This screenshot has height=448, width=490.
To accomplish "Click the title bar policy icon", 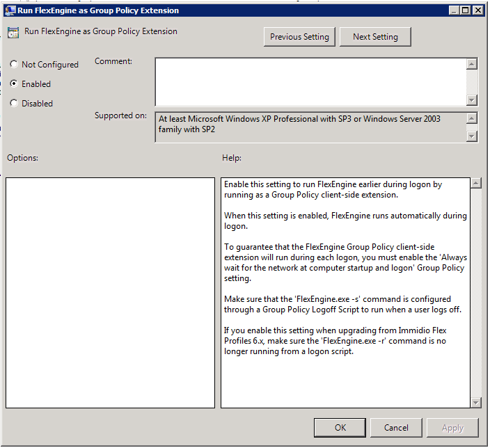I will point(10,10).
